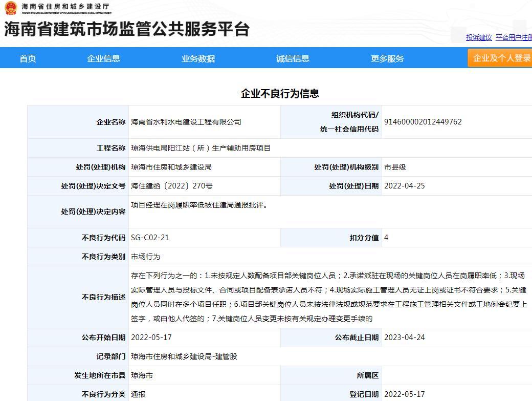Click the 发生地所在市县 field label
Screen dimensions: 532x401
tap(100, 375)
